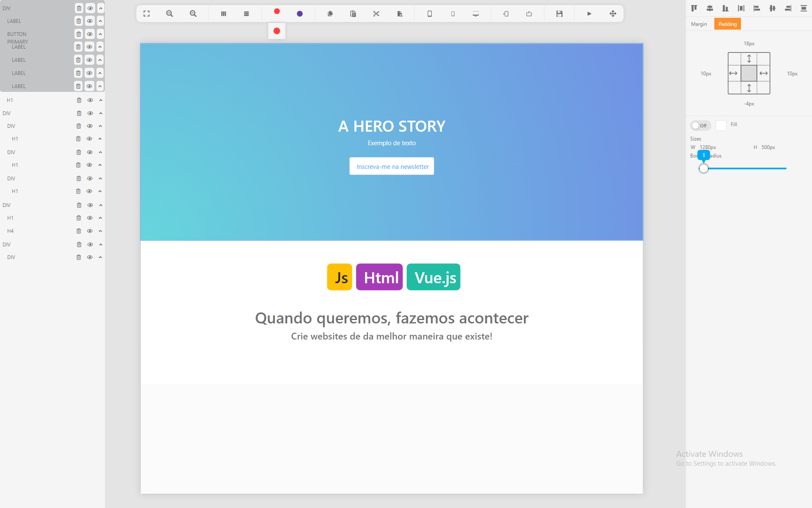Click the align left edges icon
This screenshot has width=812, height=508.
757,8
